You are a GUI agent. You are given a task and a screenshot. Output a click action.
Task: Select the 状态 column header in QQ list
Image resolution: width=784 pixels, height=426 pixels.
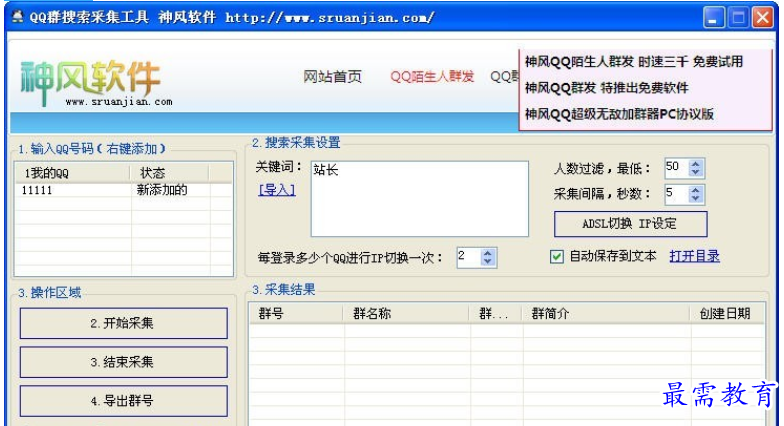(x=170, y=173)
